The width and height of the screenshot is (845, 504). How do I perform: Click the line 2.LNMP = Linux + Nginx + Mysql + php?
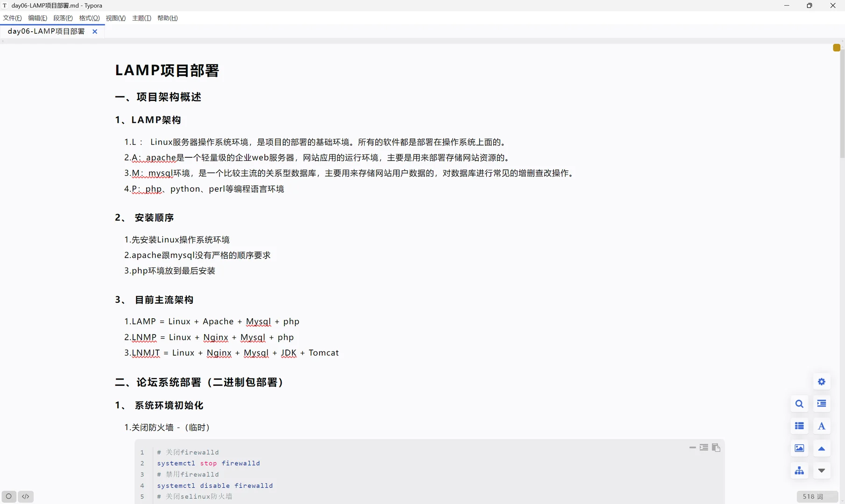click(209, 337)
